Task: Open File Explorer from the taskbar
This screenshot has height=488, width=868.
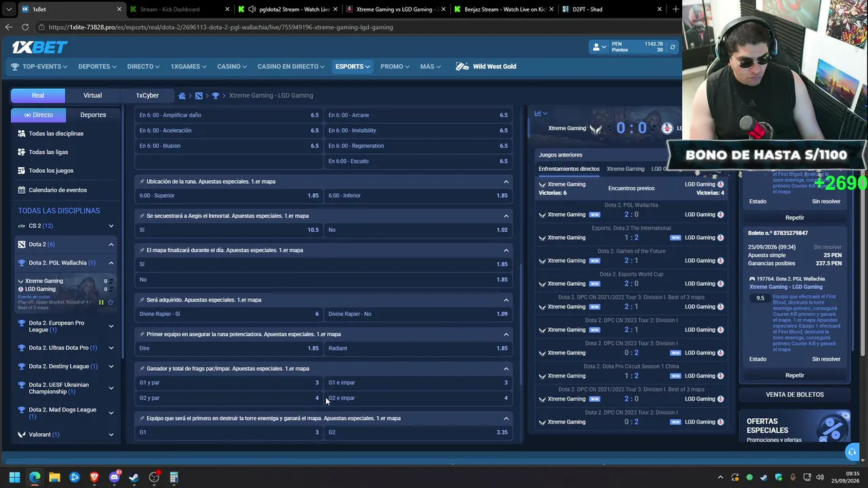Action: pos(54,477)
